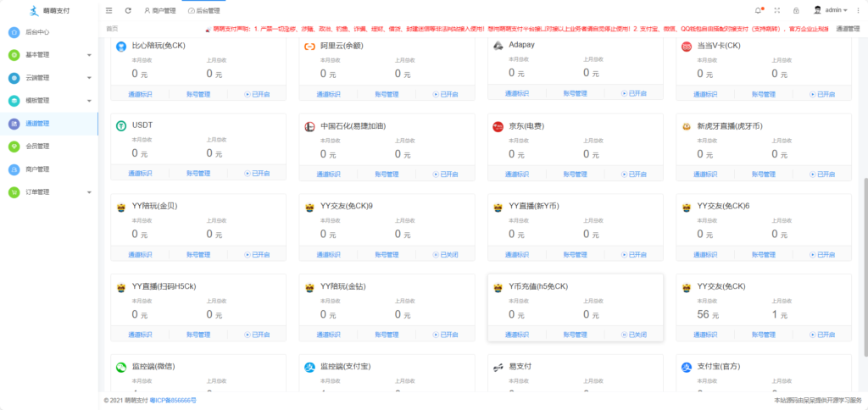This screenshot has width=868, height=410.
Task: Click the YY交友(免CK) card title
Action: [x=721, y=286]
